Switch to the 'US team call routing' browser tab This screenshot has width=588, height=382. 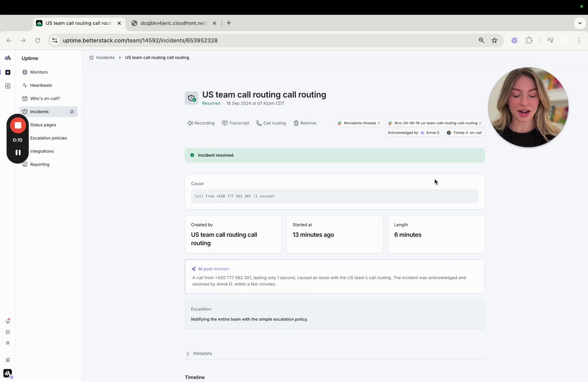(x=78, y=23)
